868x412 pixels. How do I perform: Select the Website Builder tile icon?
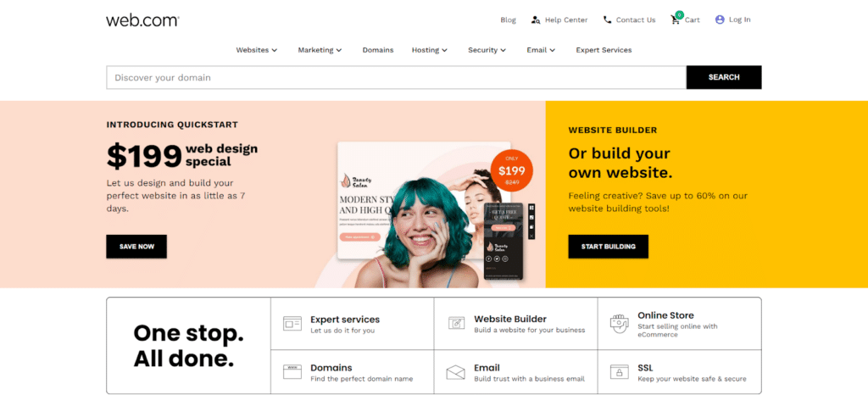coord(456,323)
